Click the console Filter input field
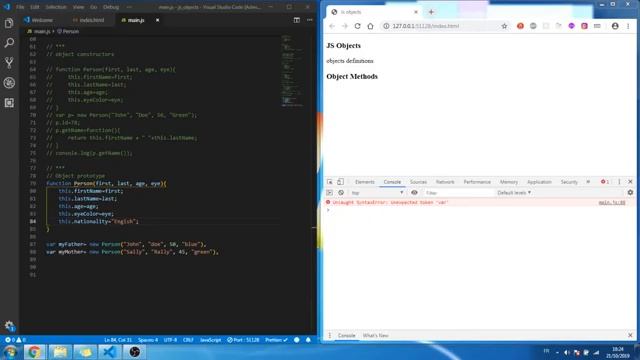640x360 pixels. (458, 193)
